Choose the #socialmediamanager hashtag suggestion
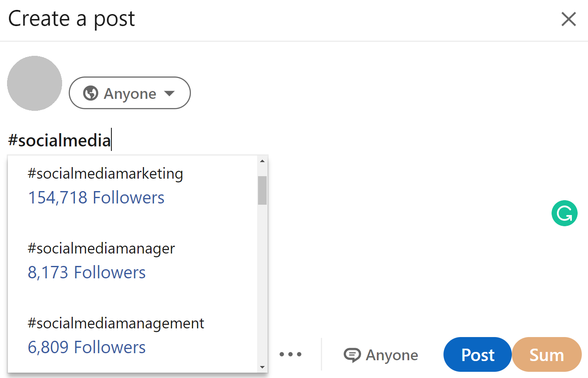This screenshot has width=588, height=378. (x=101, y=249)
